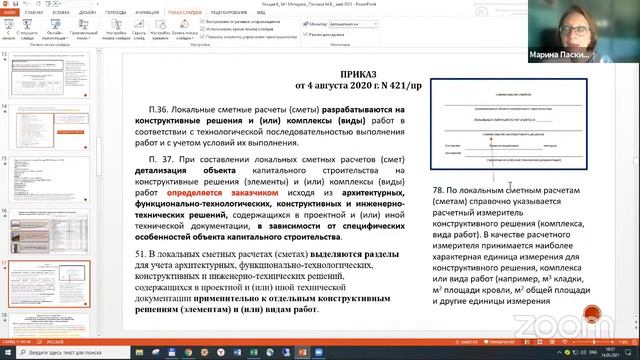Switch to PowerPoint taskbar icon
Screen dimensions: 640x360
coord(302,352)
